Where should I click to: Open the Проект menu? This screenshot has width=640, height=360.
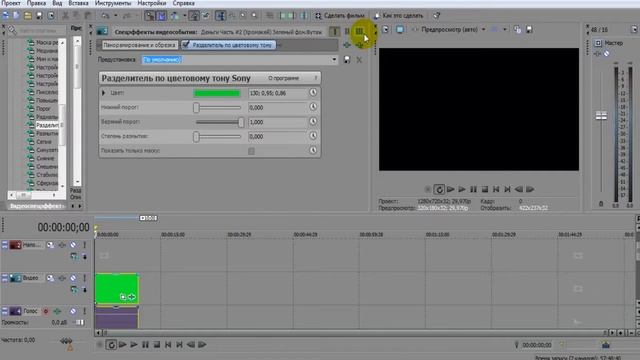pos(11,3)
